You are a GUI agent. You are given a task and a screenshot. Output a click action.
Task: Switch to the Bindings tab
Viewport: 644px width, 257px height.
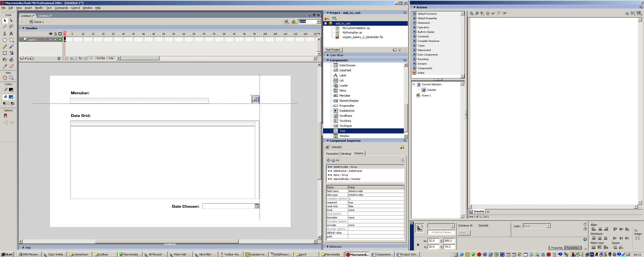click(346, 154)
